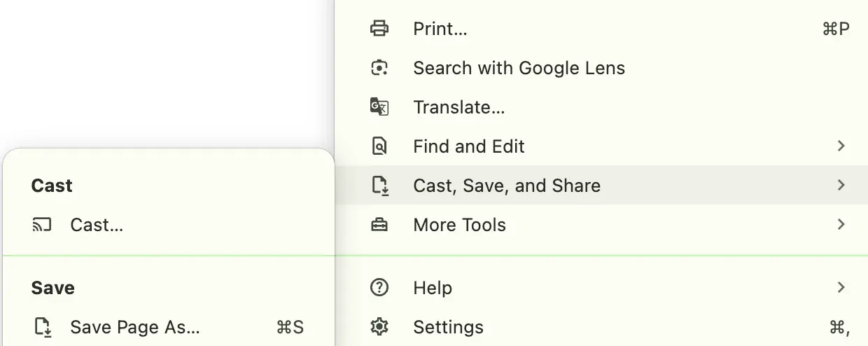
Task: Click the Find and Edit page-search icon
Action: coord(379,146)
